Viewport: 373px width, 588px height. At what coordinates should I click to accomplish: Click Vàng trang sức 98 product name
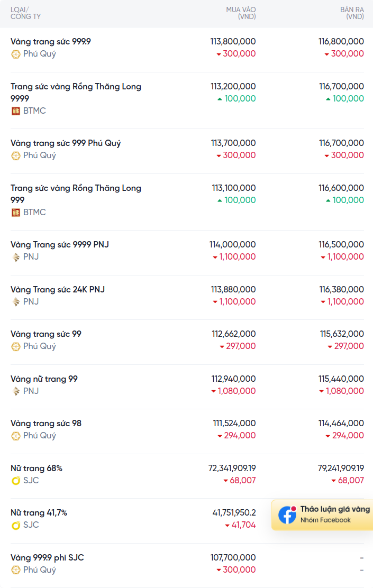[x=46, y=424]
